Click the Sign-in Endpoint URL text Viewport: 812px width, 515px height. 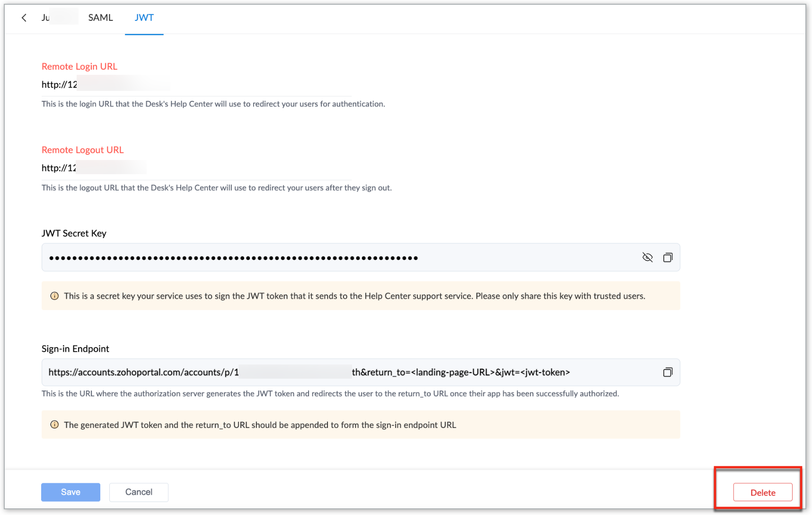pyautogui.click(x=309, y=373)
